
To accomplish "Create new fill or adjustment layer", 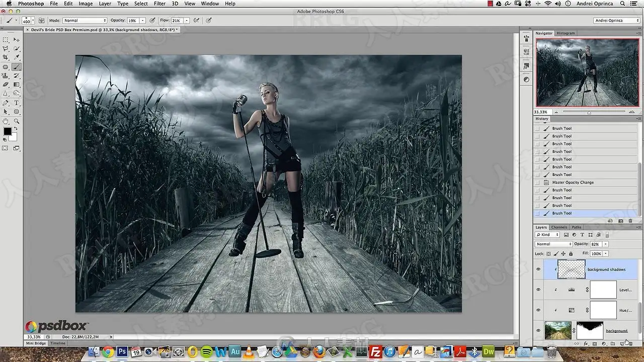I will click(x=604, y=344).
